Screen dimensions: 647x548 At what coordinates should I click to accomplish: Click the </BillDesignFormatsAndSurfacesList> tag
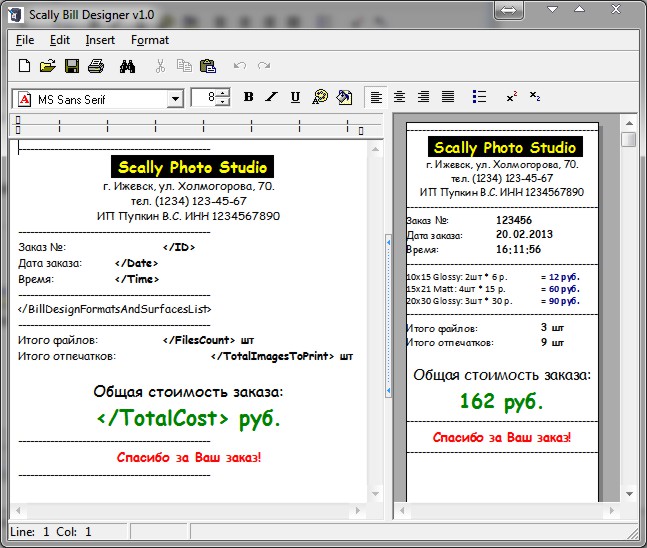(114, 309)
